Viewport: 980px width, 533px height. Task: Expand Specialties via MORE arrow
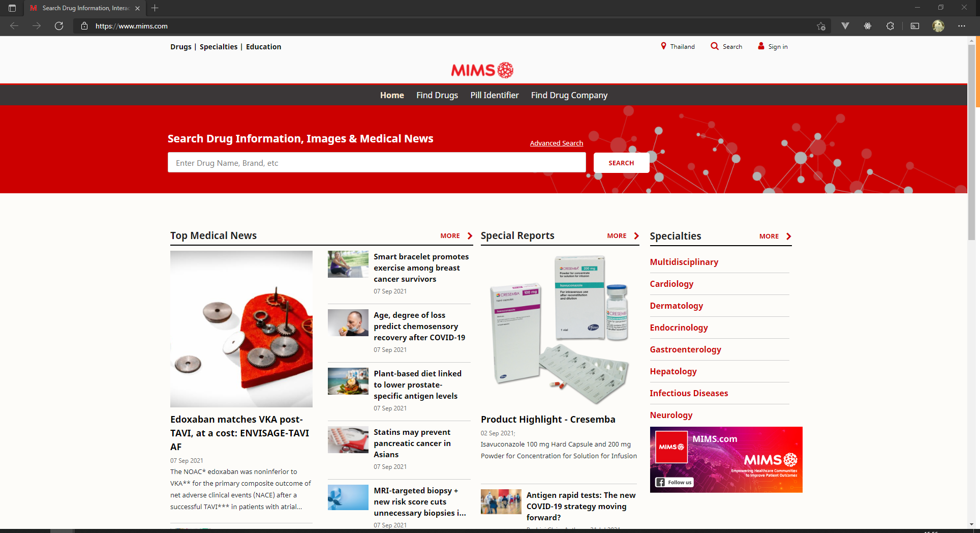[775, 236]
